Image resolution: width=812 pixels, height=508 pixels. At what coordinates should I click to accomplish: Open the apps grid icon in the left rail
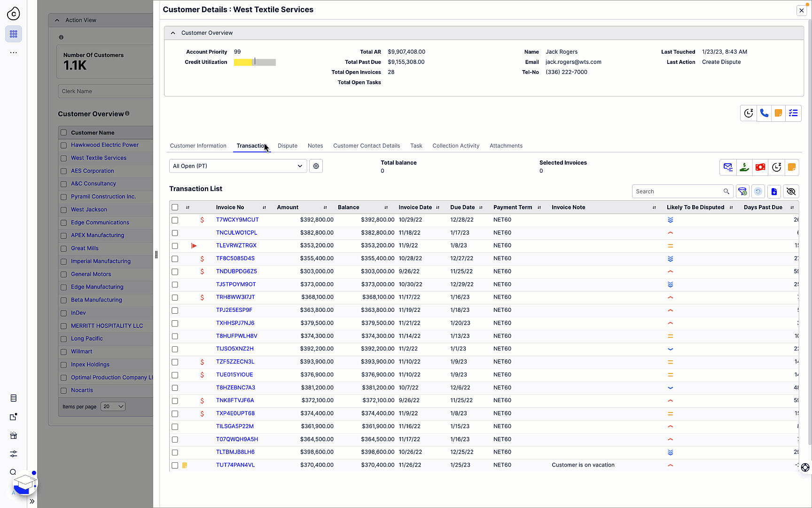pyautogui.click(x=13, y=34)
